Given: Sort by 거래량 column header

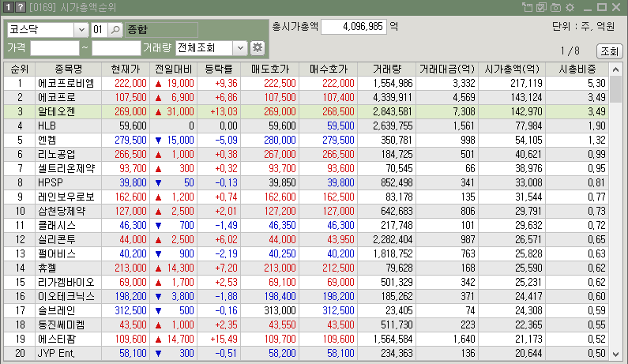Looking at the screenshot, I should tap(387, 69).
